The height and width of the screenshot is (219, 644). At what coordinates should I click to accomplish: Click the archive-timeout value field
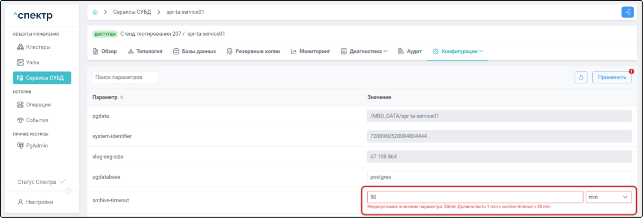pyautogui.click(x=475, y=197)
